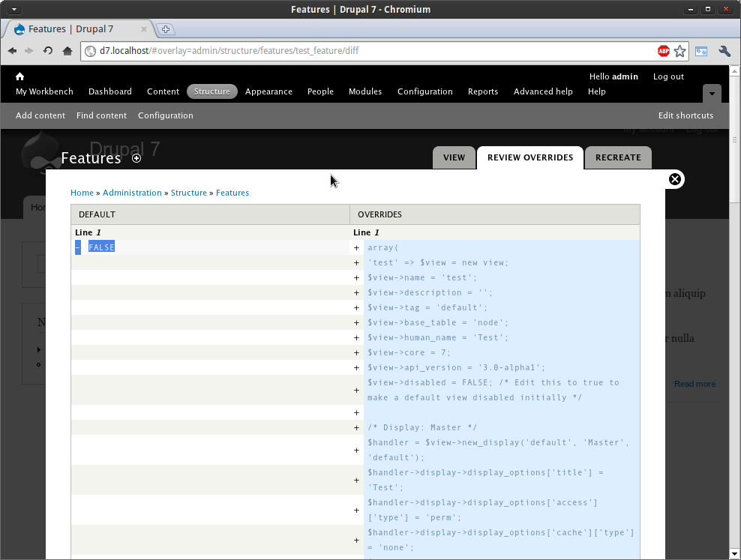Select the Structure menu item
Viewport: 741px width, 560px height.
pyautogui.click(x=211, y=91)
